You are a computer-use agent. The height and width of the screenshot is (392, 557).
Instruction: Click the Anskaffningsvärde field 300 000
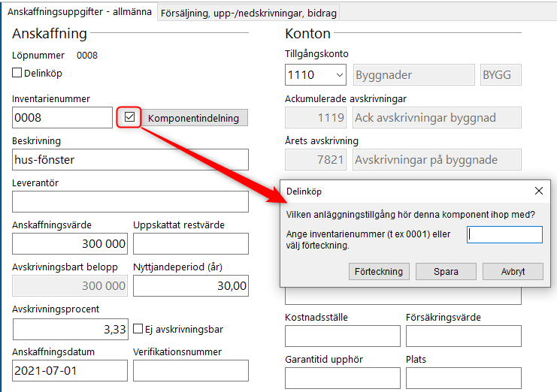[70, 244]
